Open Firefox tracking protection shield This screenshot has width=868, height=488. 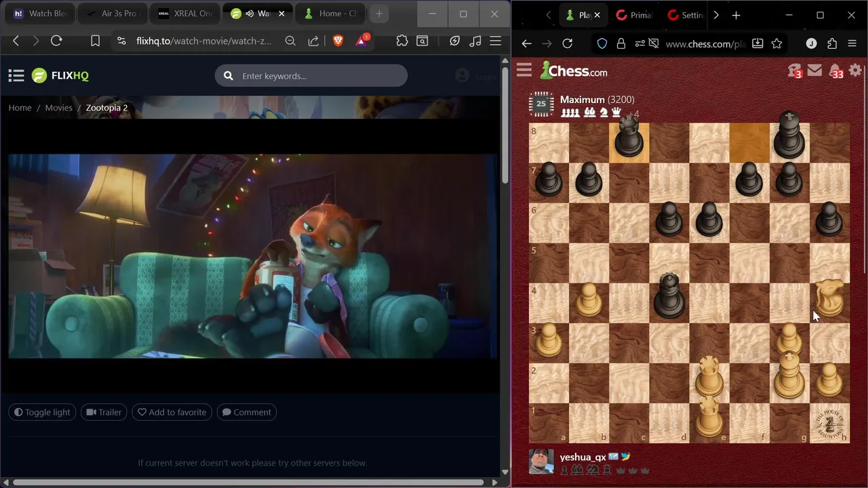602,43
